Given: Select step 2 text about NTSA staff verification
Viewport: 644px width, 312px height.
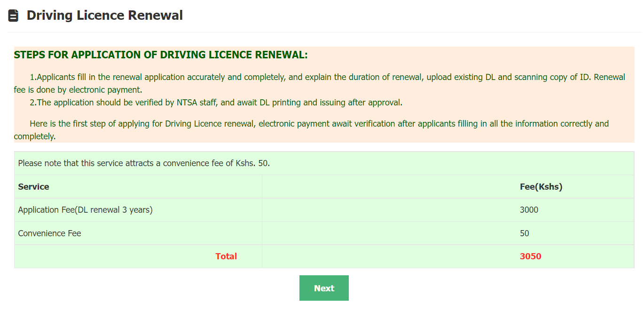Looking at the screenshot, I should click(216, 103).
